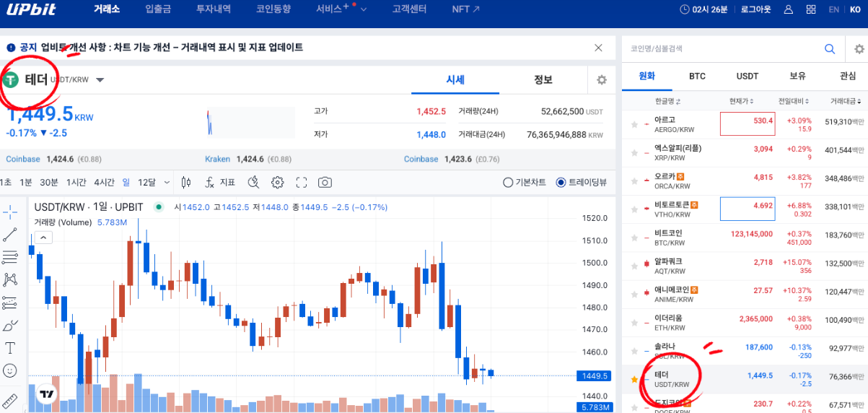
Task: Favorite the 비트코인 BTC/KRW star
Action: (x=634, y=238)
